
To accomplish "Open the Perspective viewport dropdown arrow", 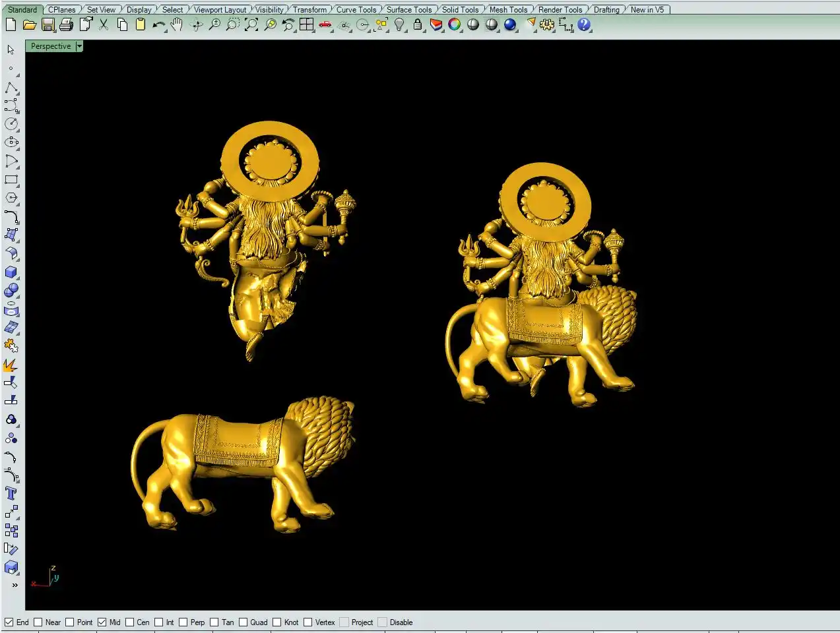I will click(x=79, y=46).
